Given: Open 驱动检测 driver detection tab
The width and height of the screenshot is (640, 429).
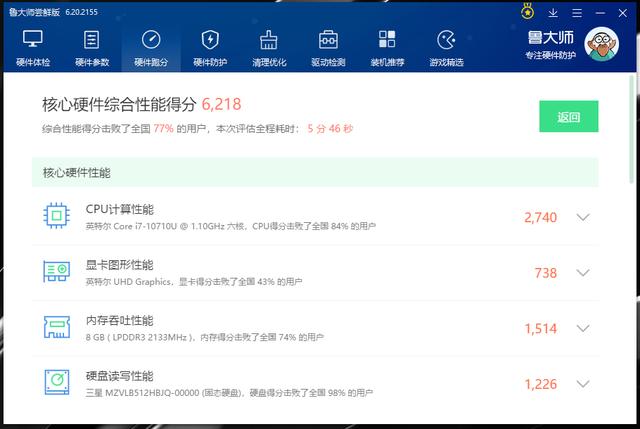Looking at the screenshot, I should [x=328, y=48].
